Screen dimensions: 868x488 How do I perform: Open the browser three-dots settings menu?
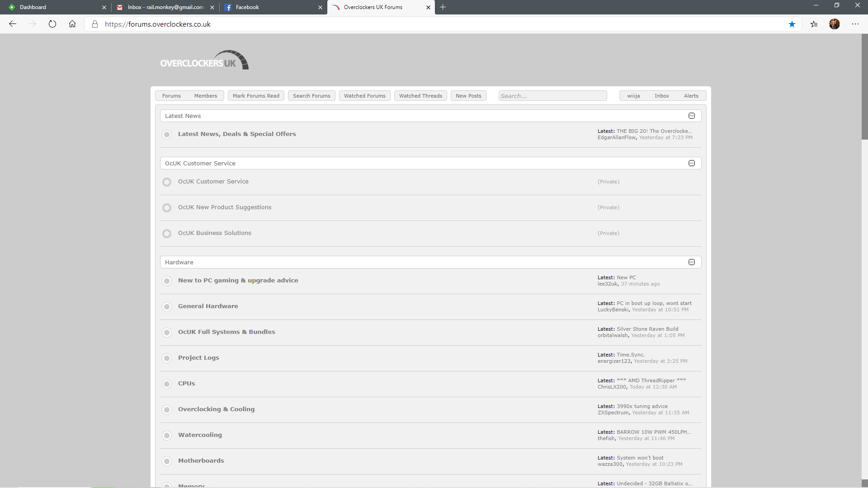coord(855,24)
